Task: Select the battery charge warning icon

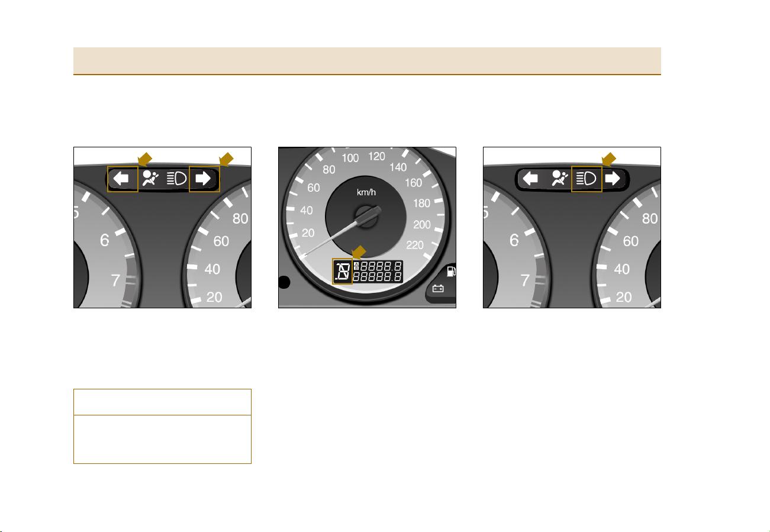Action: (439, 289)
